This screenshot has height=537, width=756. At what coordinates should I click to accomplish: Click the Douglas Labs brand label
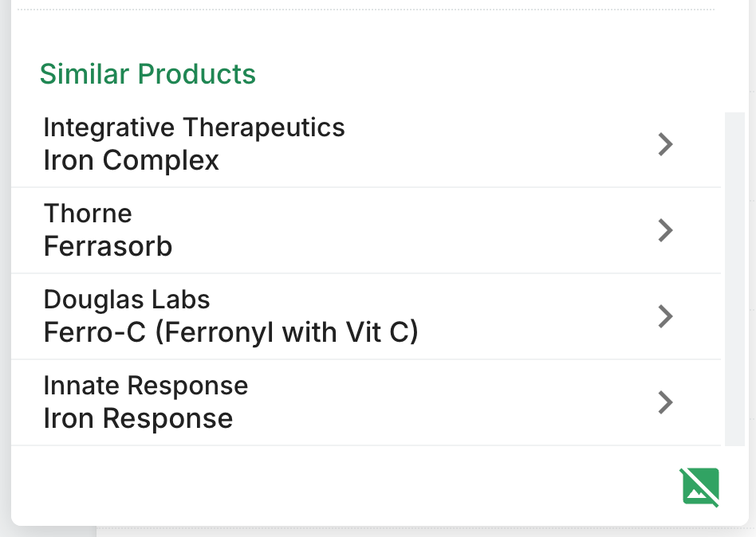pyautogui.click(x=127, y=300)
